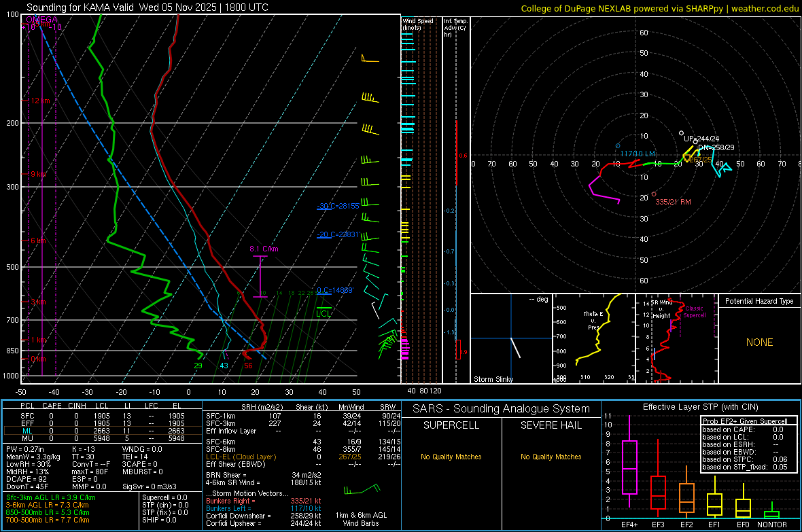This screenshot has width=802, height=532.
Task: Click the 'Bunkers Left =' storm motion label
Action: (228, 508)
